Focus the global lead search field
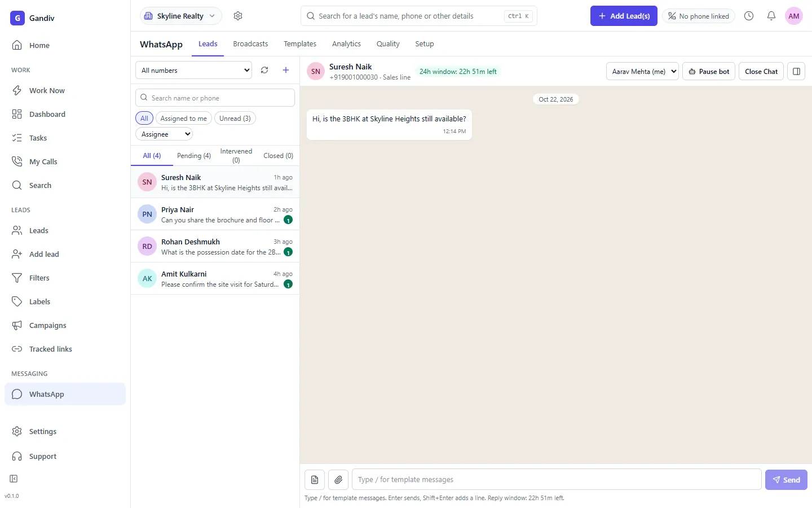Screen dimensions: 812x508 (x=419, y=16)
